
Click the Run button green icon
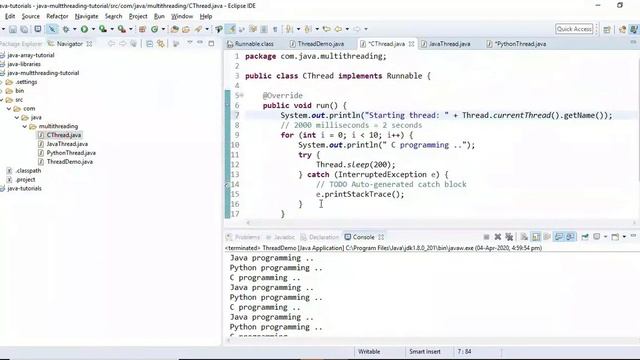[84, 29]
